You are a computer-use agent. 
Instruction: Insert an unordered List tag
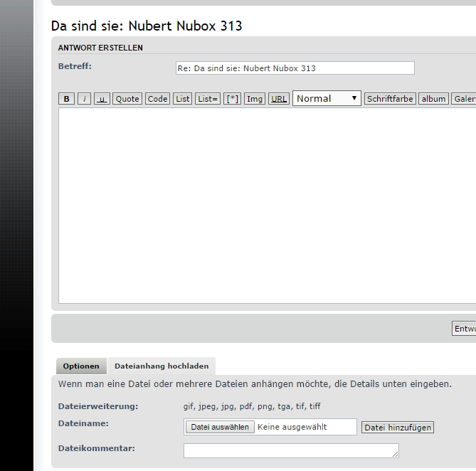pyautogui.click(x=183, y=99)
